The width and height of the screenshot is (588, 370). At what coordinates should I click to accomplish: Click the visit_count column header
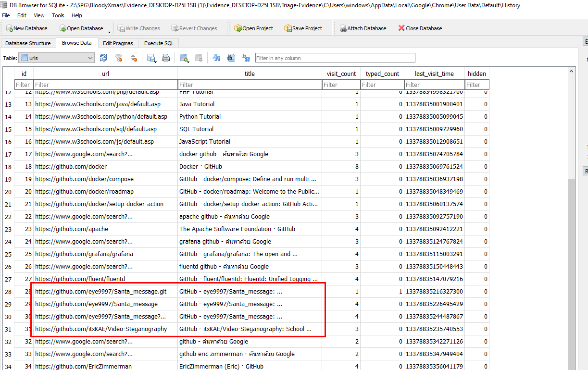(x=341, y=74)
